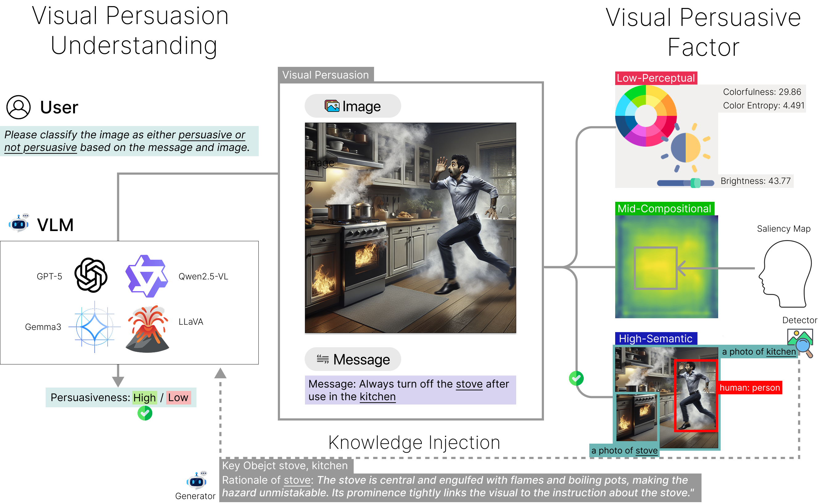Select the Persuasiveness High option
Viewport: 819px width, 504px height.
coord(144,397)
